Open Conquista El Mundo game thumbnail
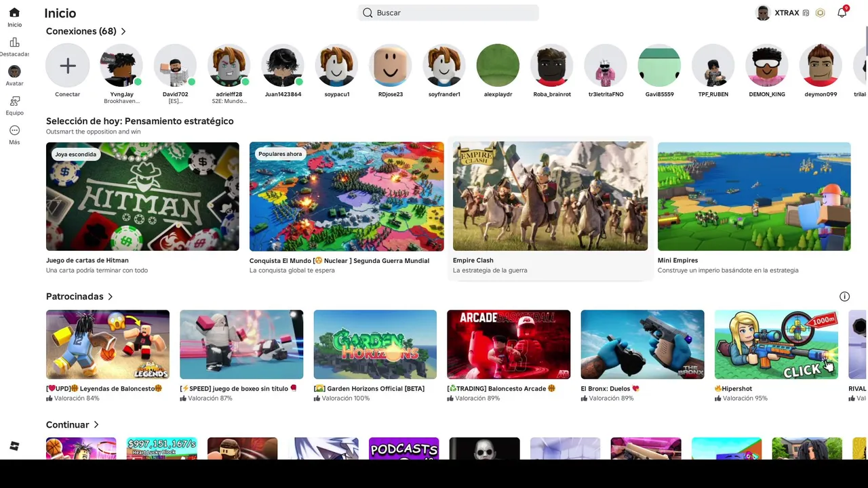 click(347, 197)
